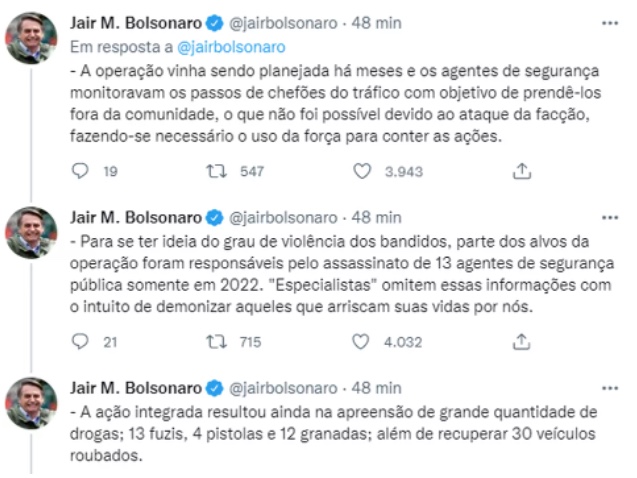Share the second tweet about Especialistas
The width and height of the screenshot is (637, 478).
[521, 342]
